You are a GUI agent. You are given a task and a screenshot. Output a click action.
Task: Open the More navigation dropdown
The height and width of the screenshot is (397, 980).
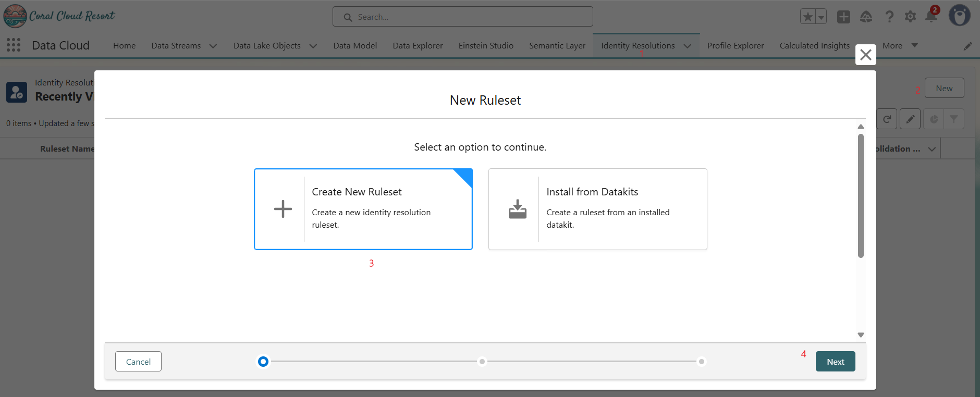pyautogui.click(x=900, y=45)
